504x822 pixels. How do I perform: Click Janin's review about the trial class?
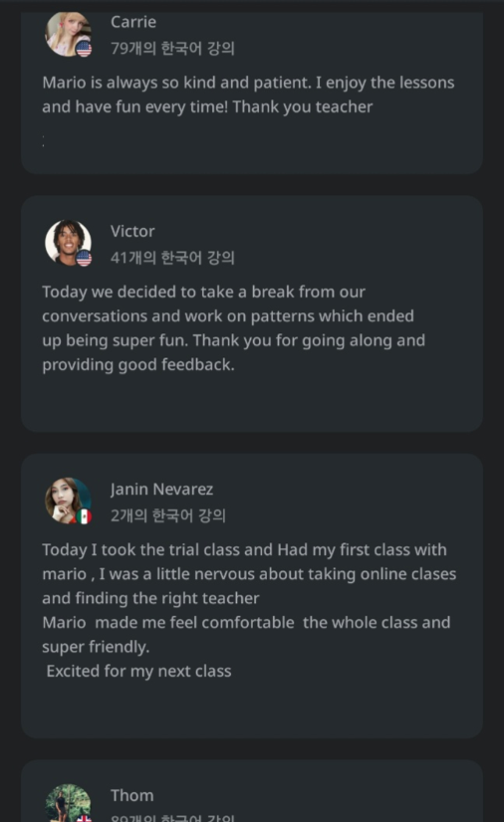tap(249, 573)
